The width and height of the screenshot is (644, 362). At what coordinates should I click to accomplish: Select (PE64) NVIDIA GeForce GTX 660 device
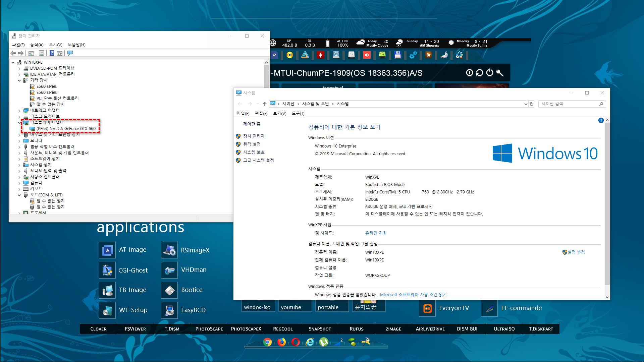(66, 129)
